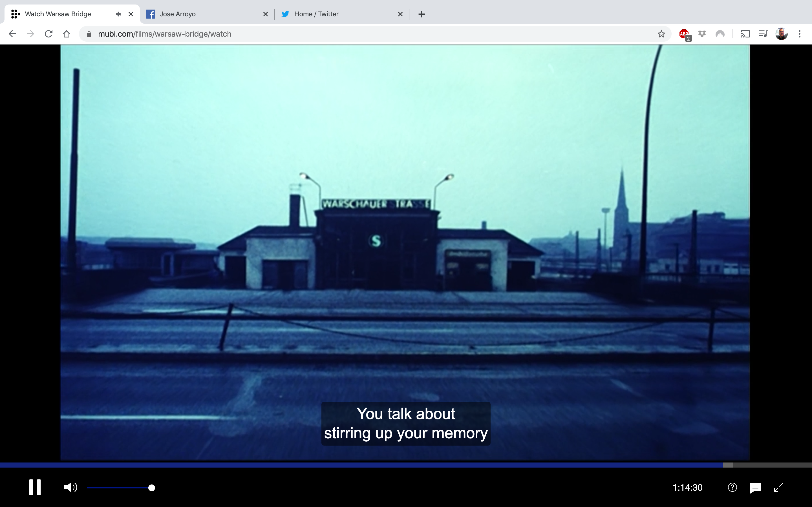Open the player help question mark icon
812x507 pixels.
coord(732,487)
